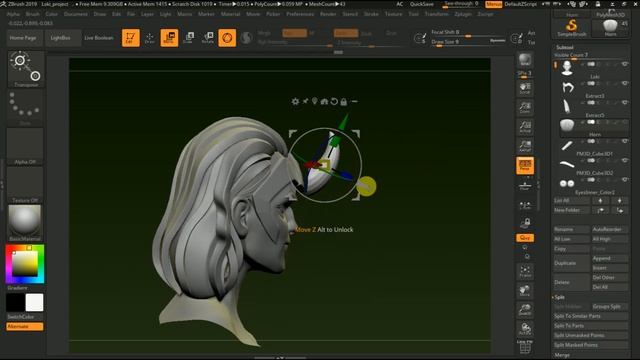Open the Alpha Off picker
Screen dimensions: 640x360
[25, 146]
